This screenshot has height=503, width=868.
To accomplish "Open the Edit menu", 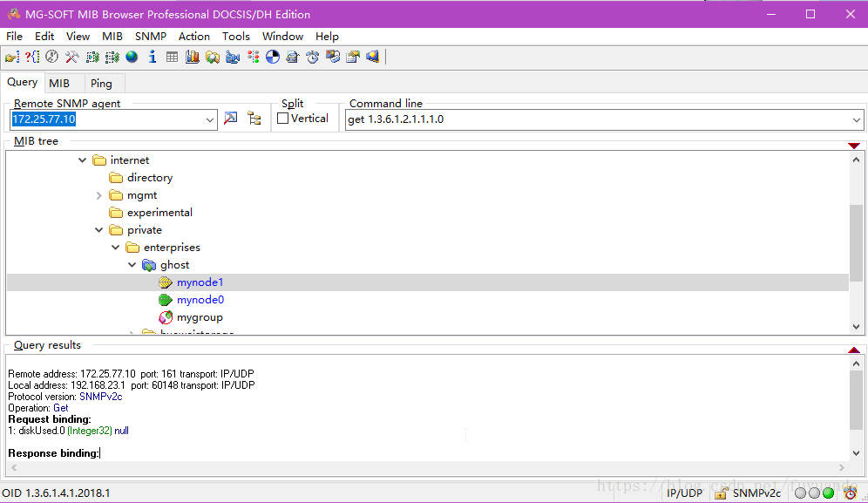I will (x=44, y=37).
